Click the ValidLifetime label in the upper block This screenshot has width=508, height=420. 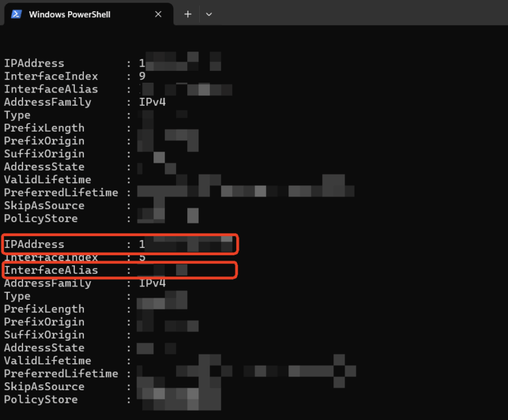coord(48,180)
